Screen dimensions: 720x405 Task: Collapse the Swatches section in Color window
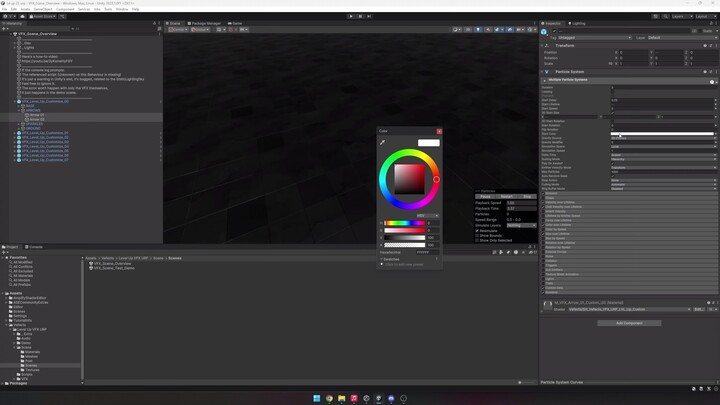(382, 259)
